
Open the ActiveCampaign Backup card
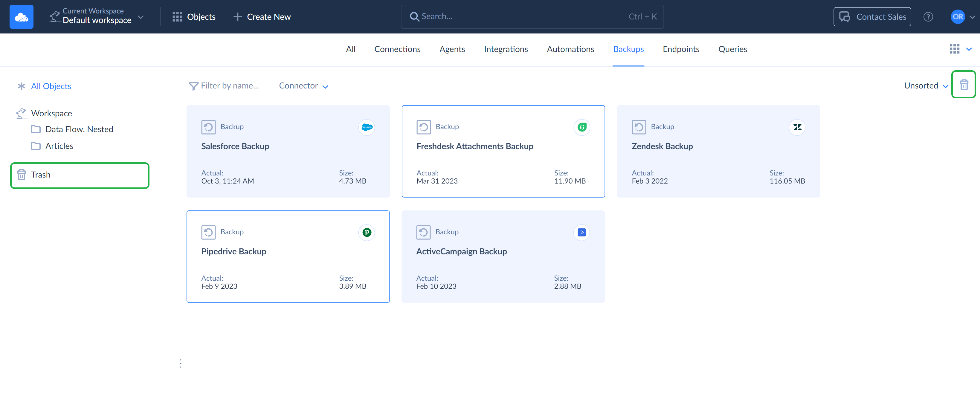tap(503, 257)
